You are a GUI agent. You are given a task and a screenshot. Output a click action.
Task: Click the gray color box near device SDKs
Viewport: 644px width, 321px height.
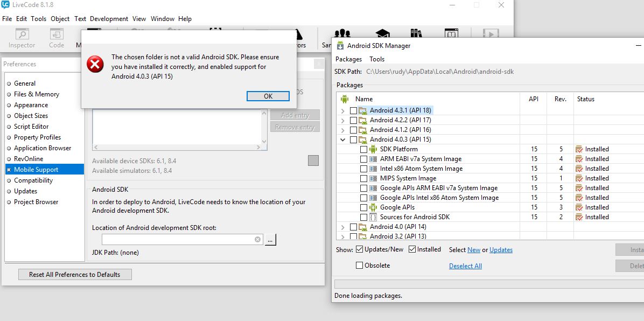(x=313, y=160)
